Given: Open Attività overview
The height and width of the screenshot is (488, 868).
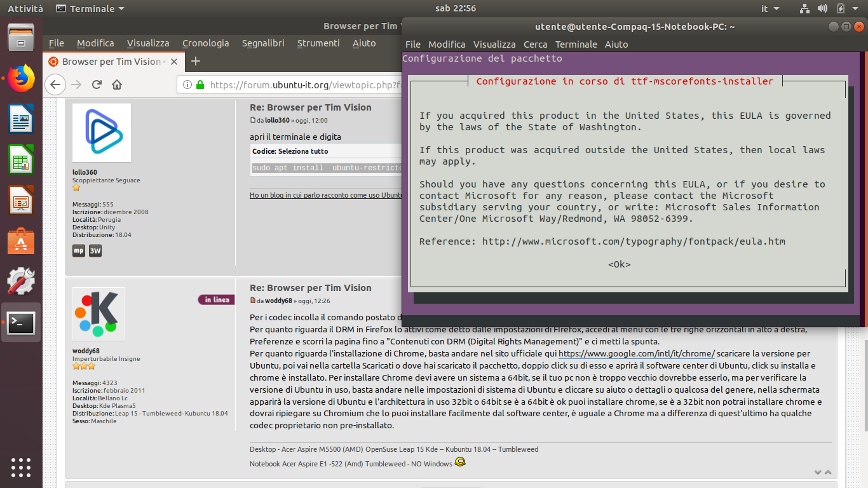Looking at the screenshot, I should click(25, 9).
